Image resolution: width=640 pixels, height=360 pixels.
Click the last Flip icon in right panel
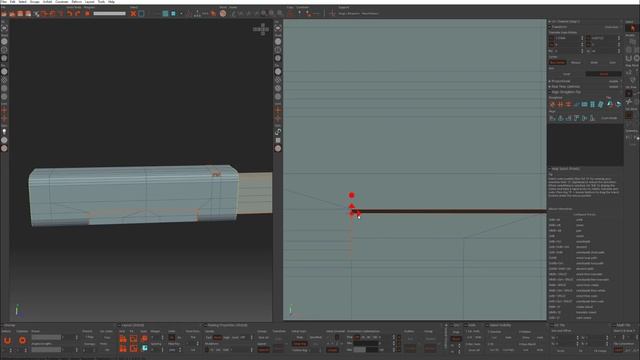pyautogui.click(x=618, y=104)
